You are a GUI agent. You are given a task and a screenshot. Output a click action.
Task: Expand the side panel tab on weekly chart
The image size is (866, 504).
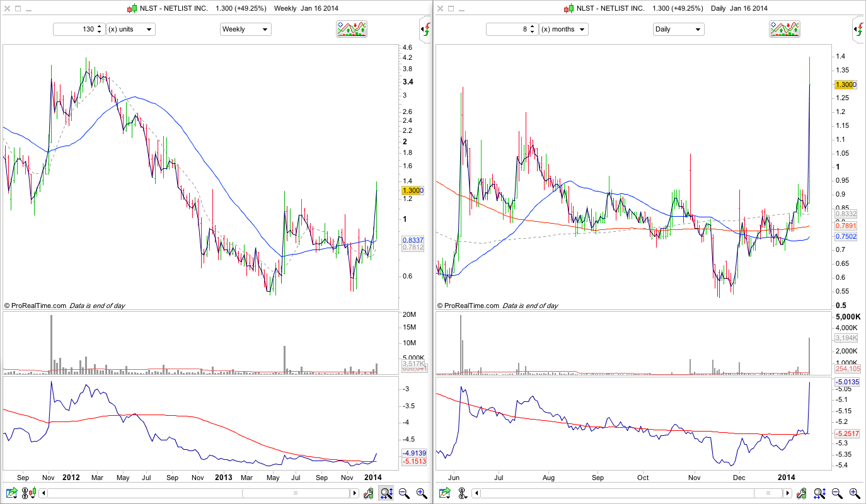tap(425, 29)
